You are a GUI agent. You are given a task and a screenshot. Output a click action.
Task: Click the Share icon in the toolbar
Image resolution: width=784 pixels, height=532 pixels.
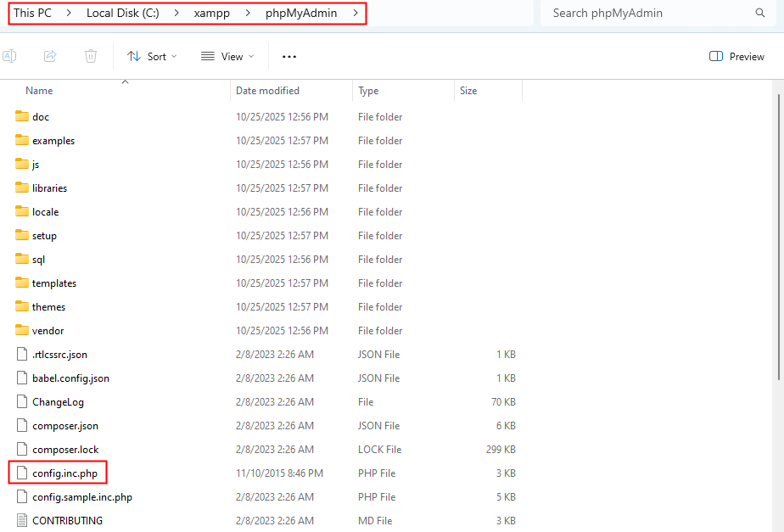(x=49, y=55)
